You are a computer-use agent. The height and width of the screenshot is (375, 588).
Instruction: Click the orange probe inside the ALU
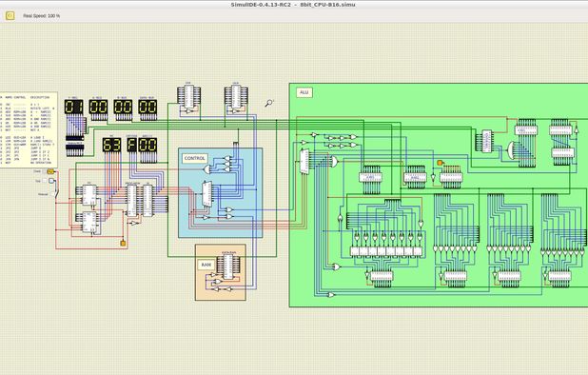(440, 163)
